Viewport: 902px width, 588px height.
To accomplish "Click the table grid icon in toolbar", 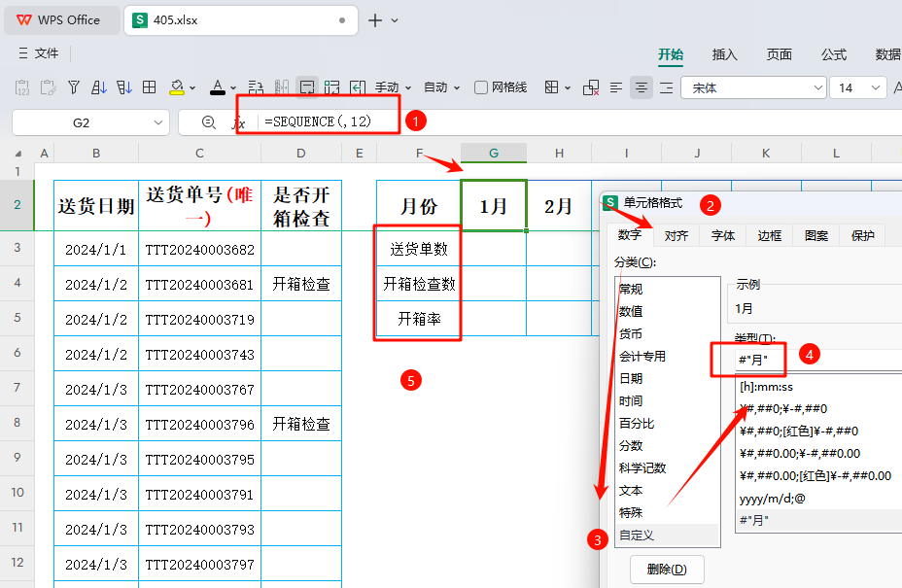I will coord(150,87).
